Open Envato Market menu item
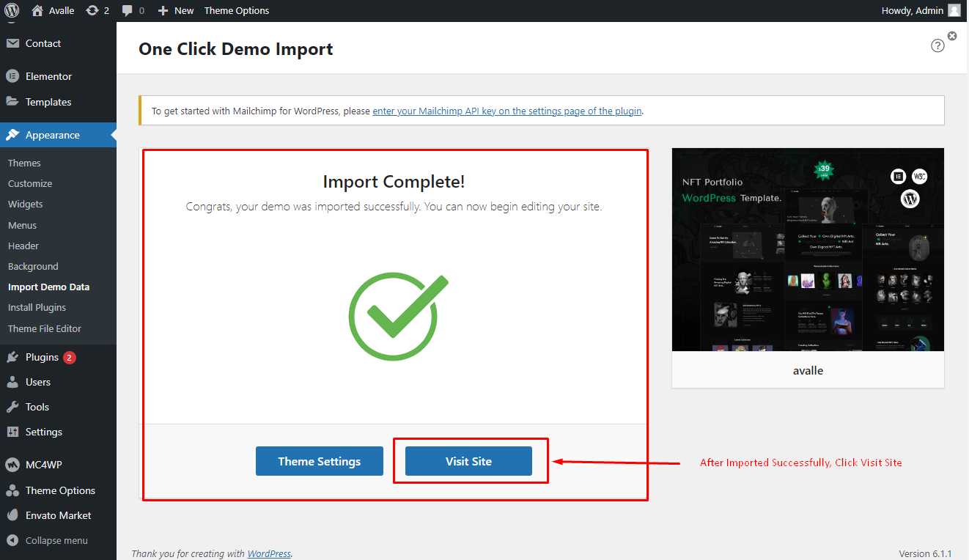 [x=58, y=515]
